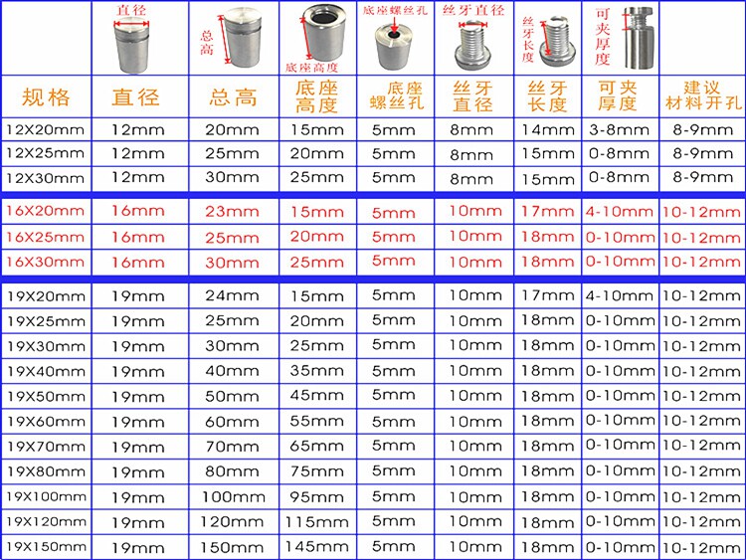Image resolution: width=746 pixels, height=560 pixels.
Task: Click the 规格 column header
Action: coord(46,97)
